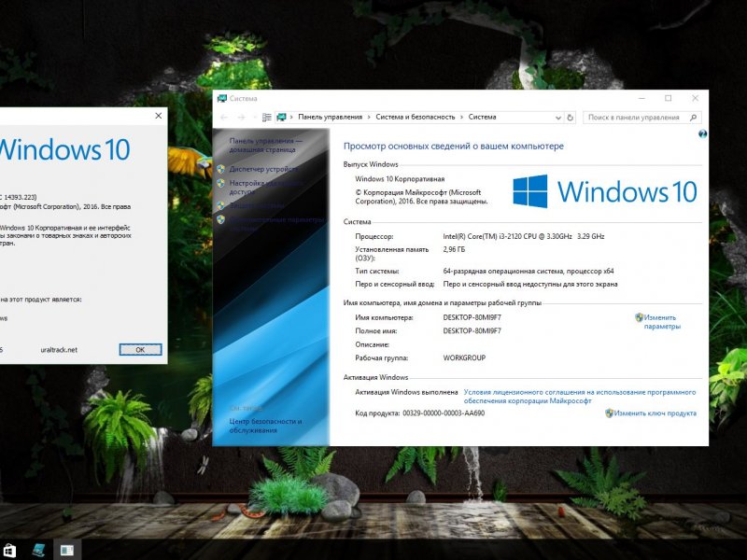Open the address bar history dropdown arrow

click(558, 118)
